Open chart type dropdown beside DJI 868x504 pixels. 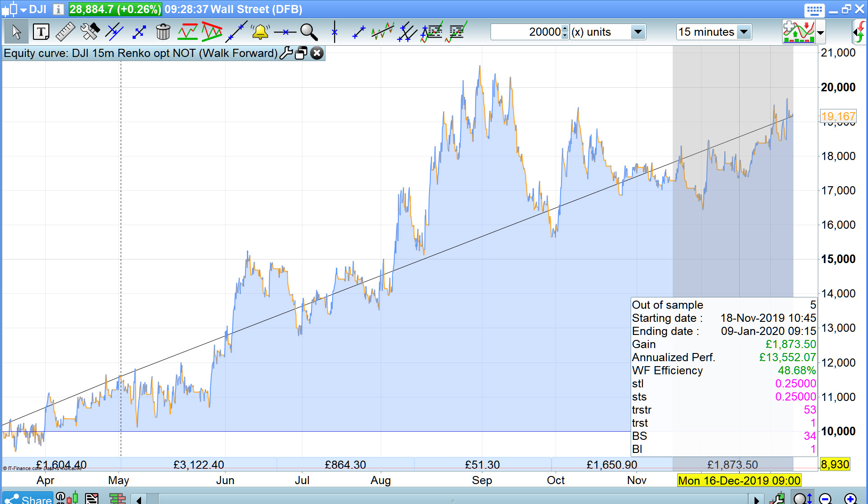(24, 9)
